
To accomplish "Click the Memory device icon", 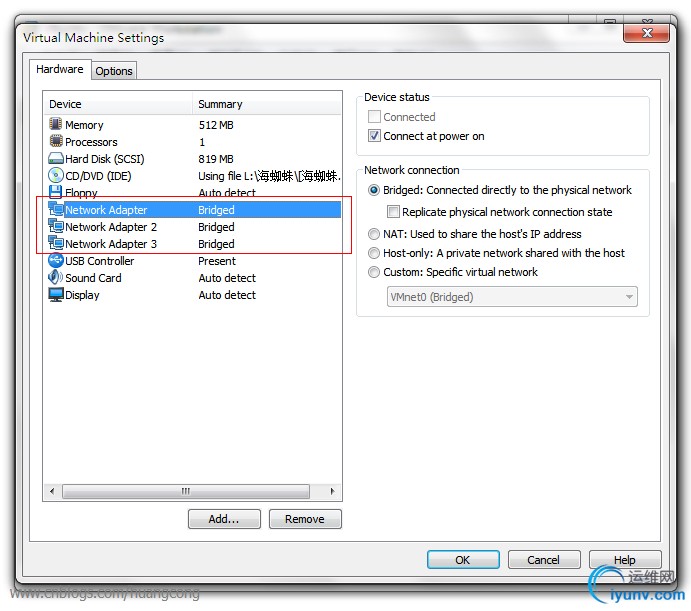I will coord(56,124).
